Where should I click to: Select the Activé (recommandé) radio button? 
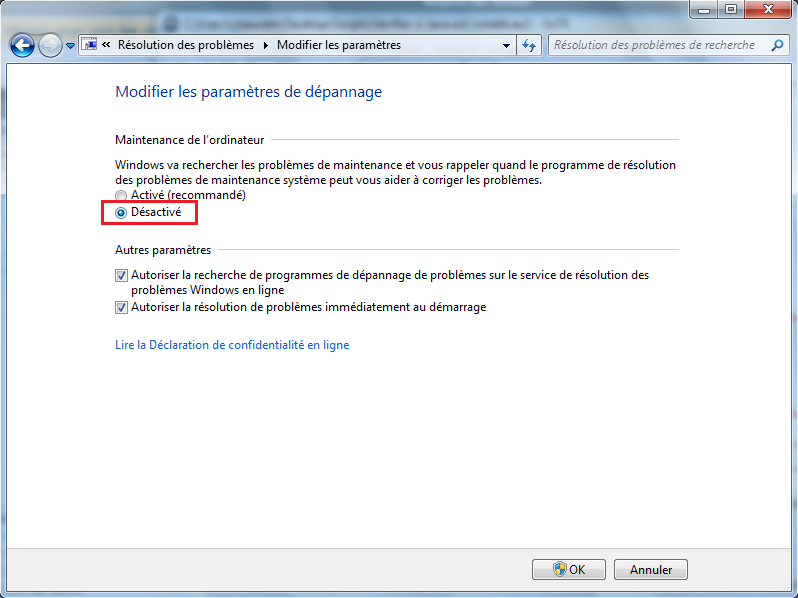tap(121, 195)
